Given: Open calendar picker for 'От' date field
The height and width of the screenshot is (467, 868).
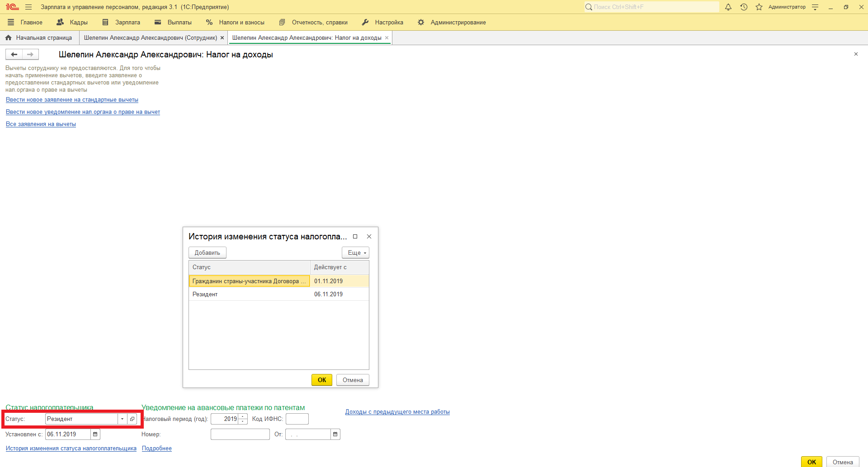Looking at the screenshot, I should coord(335,434).
